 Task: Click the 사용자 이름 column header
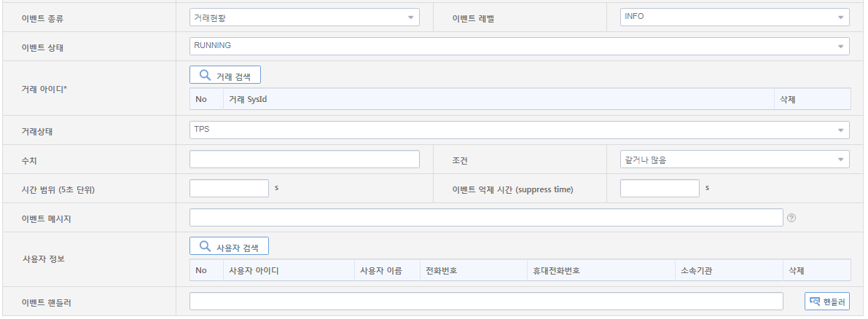tap(380, 271)
